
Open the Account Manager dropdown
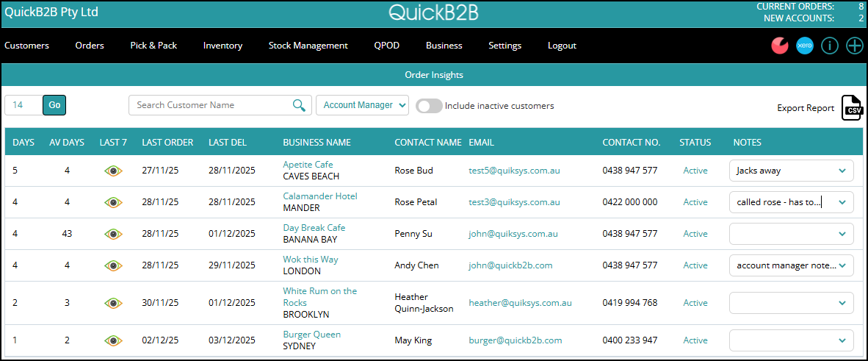click(362, 105)
